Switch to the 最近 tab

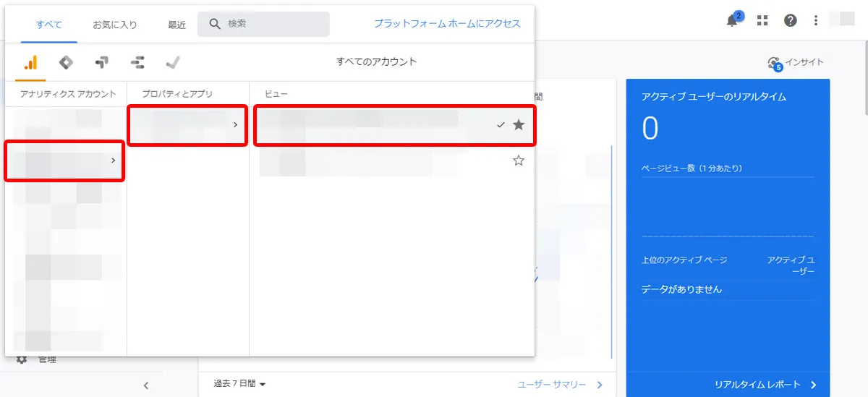[176, 25]
